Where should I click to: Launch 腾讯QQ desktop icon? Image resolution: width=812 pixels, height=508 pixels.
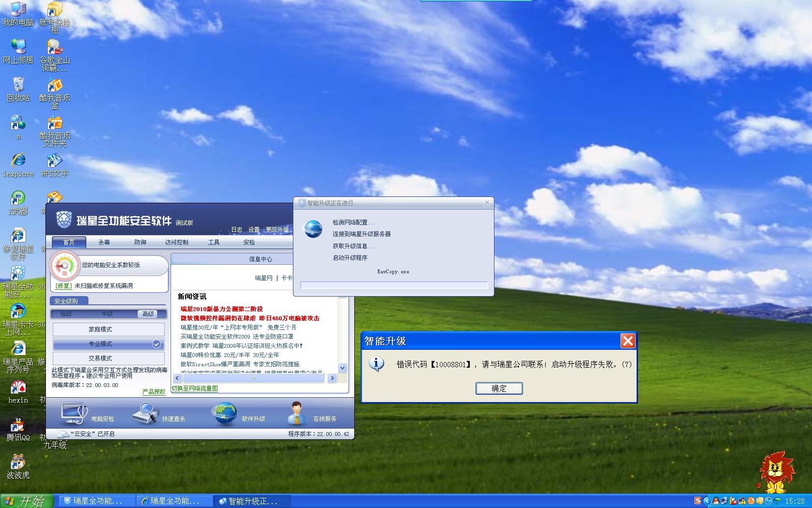pos(18,429)
